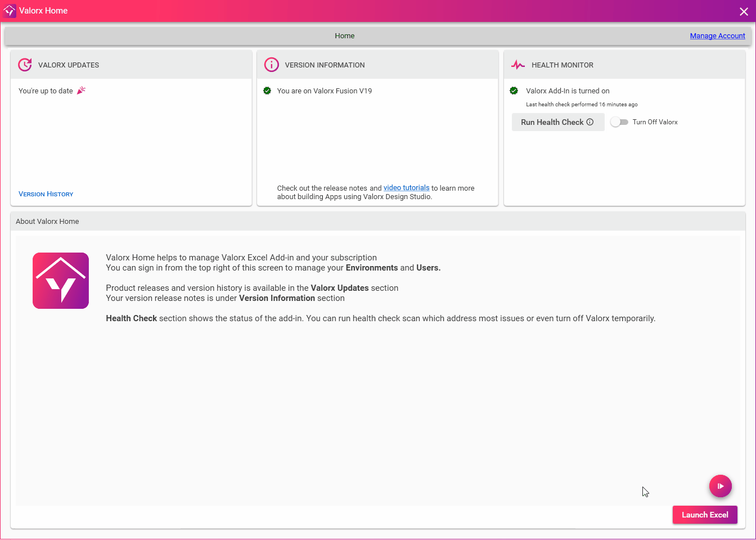Click the Launch Excel button
Viewport: 756px width, 540px height.
[705, 514]
